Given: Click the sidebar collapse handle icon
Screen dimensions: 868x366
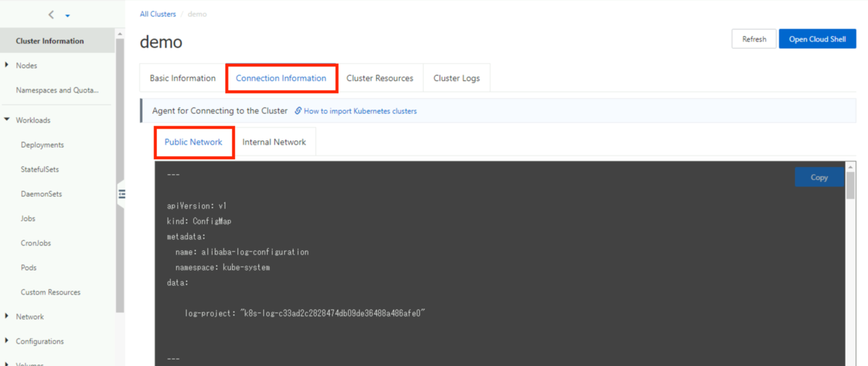Looking at the screenshot, I should coord(122,194).
